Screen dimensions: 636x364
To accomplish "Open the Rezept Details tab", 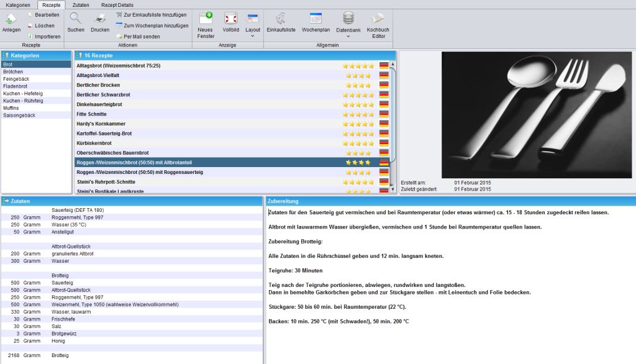I will click(x=117, y=5).
